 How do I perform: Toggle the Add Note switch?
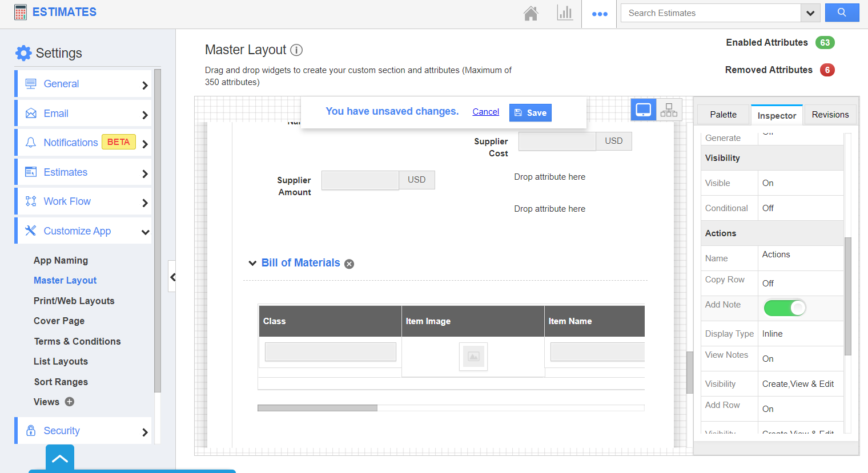(785, 308)
